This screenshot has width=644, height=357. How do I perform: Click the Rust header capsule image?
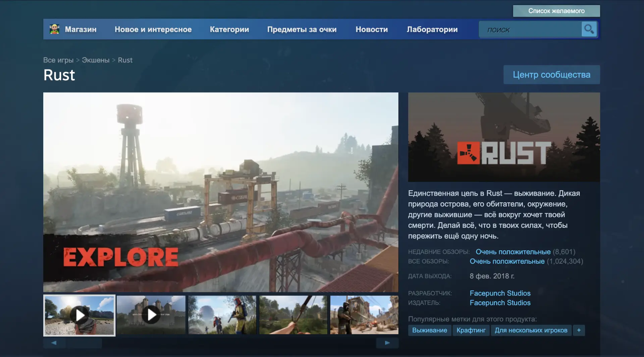coord(504,137)
